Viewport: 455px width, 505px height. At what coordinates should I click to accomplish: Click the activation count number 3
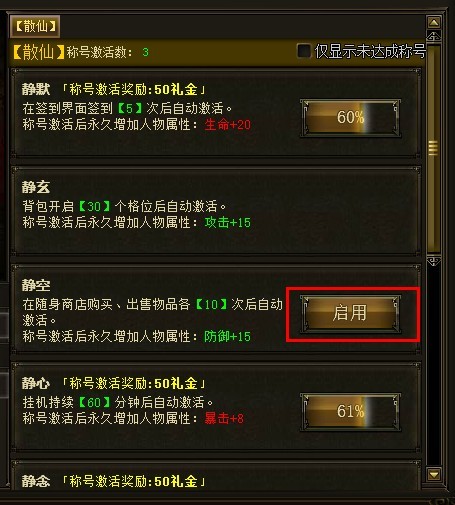[145, 52]
